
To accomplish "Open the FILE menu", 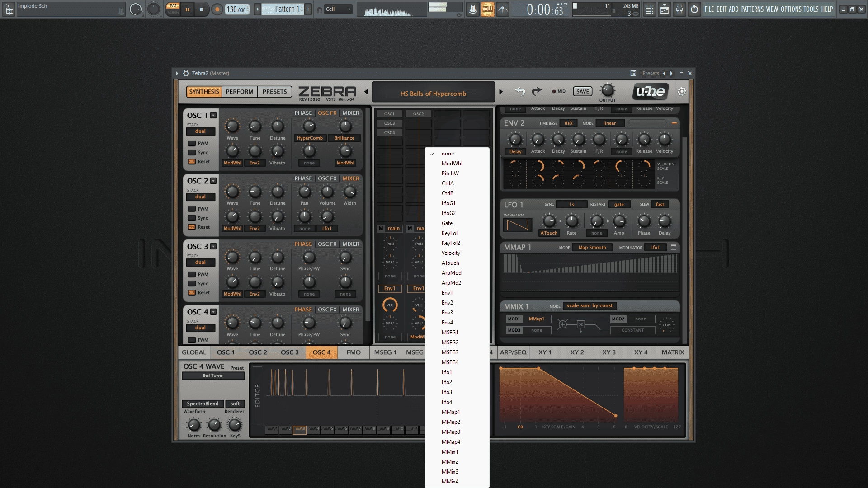I will (709, 9).
